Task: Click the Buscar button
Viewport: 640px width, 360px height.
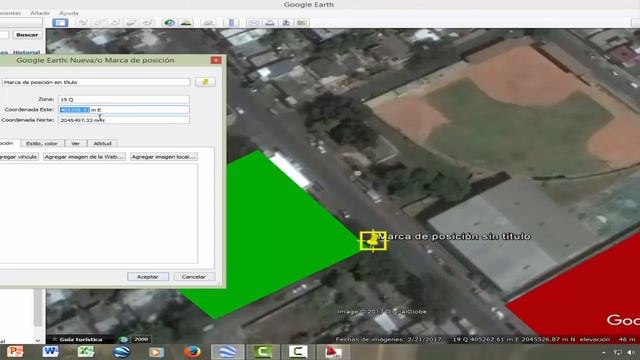Action: (27, 35)
